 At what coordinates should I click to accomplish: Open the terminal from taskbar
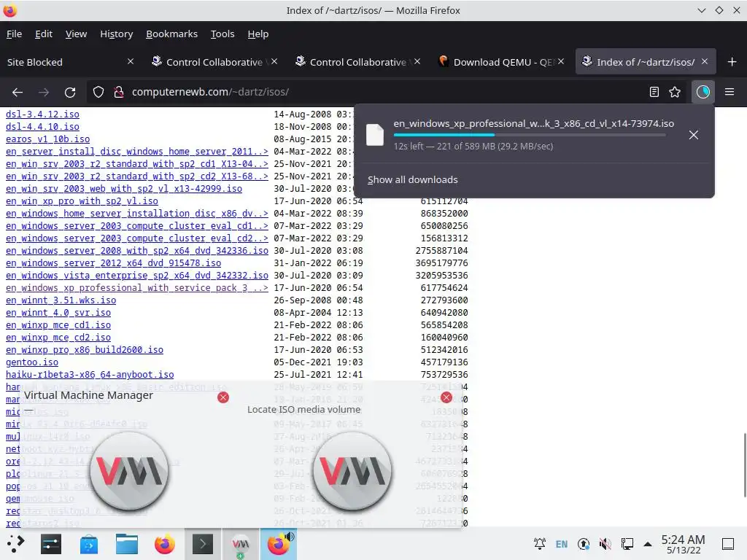(x=203, y=544)
